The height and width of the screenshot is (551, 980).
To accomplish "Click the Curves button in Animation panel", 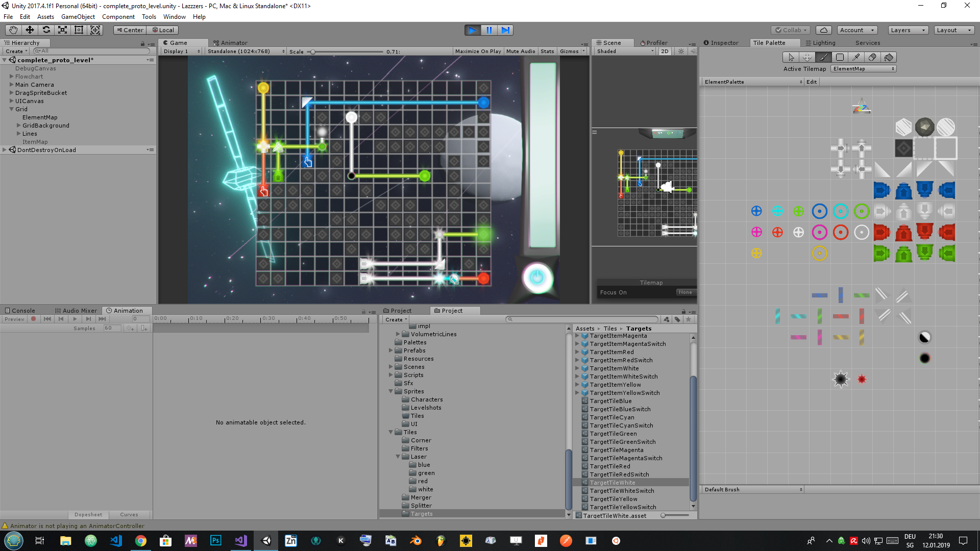I will (129, 515).
